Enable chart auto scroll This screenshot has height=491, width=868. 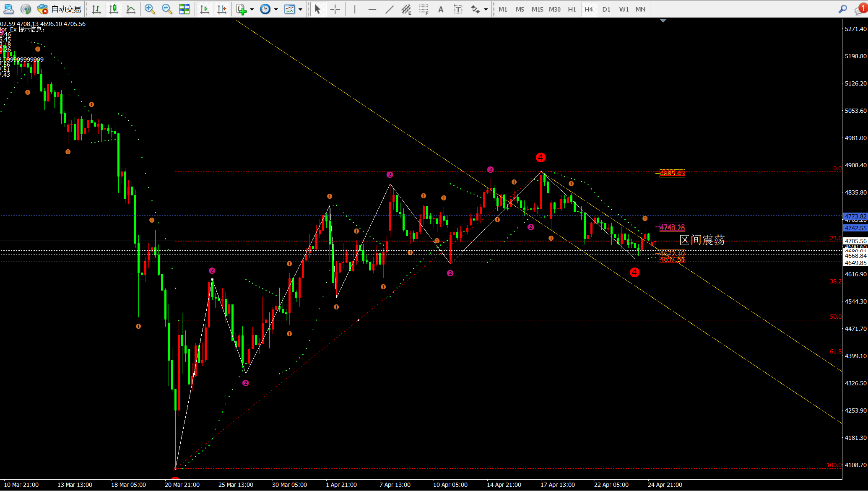[x=205, y=9]
